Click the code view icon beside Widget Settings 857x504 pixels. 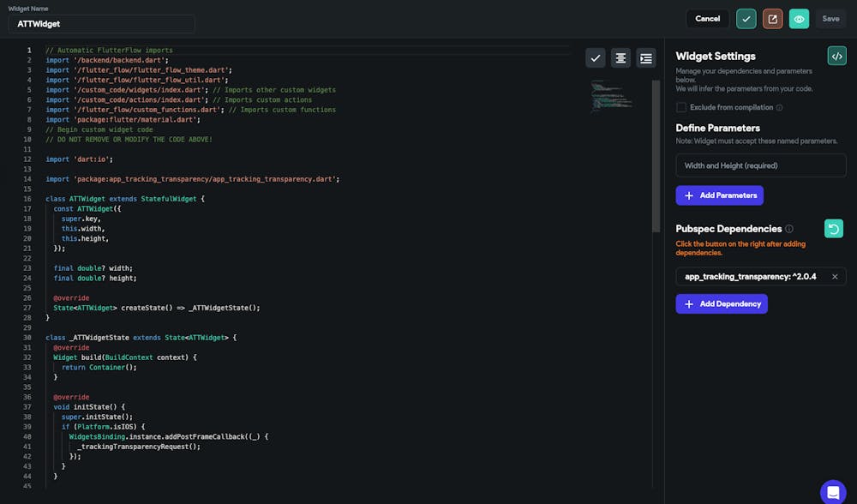(836, 56)
